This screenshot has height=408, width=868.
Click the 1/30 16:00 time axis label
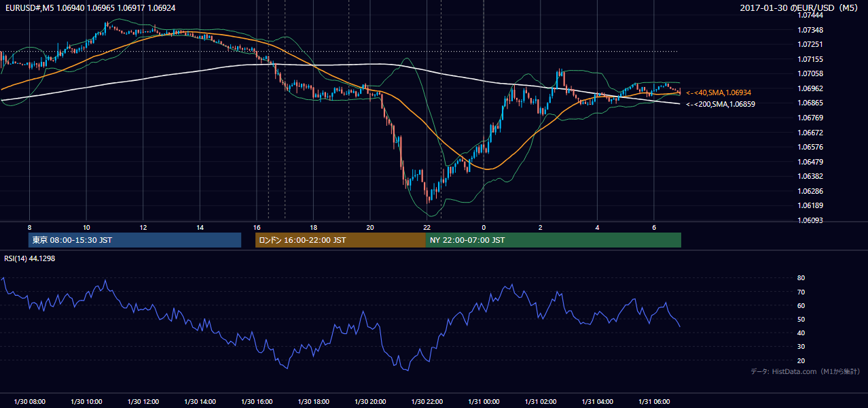coord(257,402)
